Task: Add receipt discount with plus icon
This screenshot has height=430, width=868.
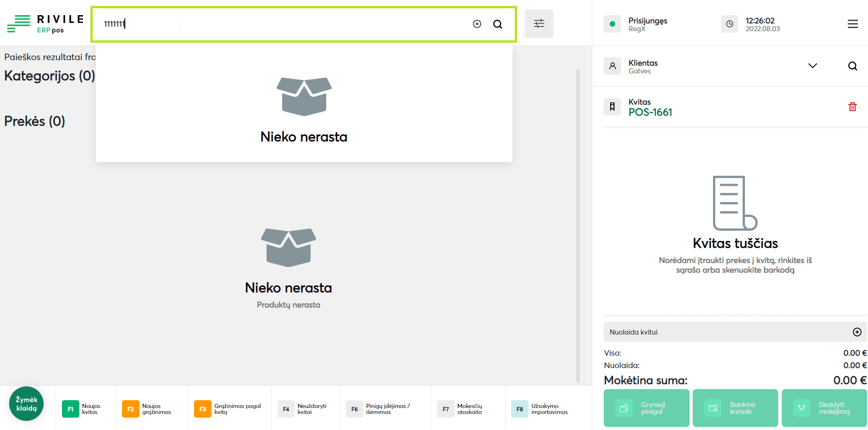Action: pyautogui.click(x=857, y=332)
